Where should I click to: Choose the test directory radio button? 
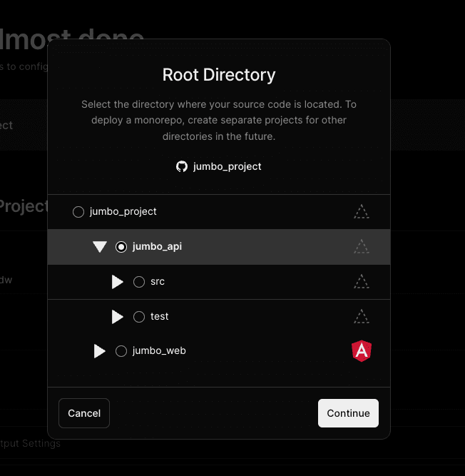tap(139, 316)
